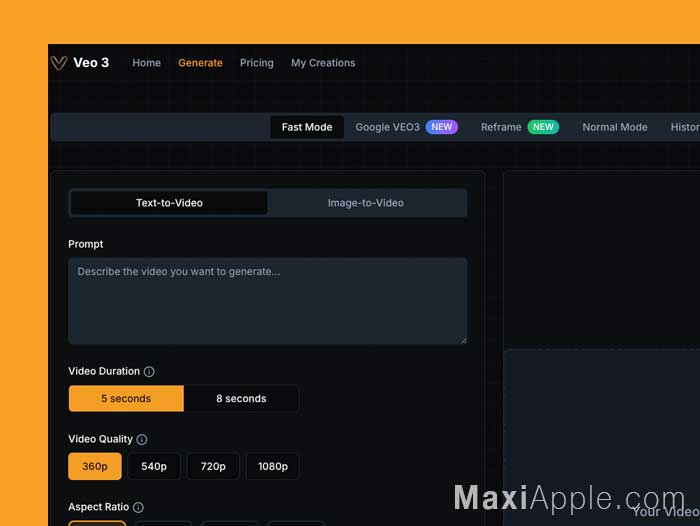
Task: Set video quality to 720p
Action: (x=213, y=466)
